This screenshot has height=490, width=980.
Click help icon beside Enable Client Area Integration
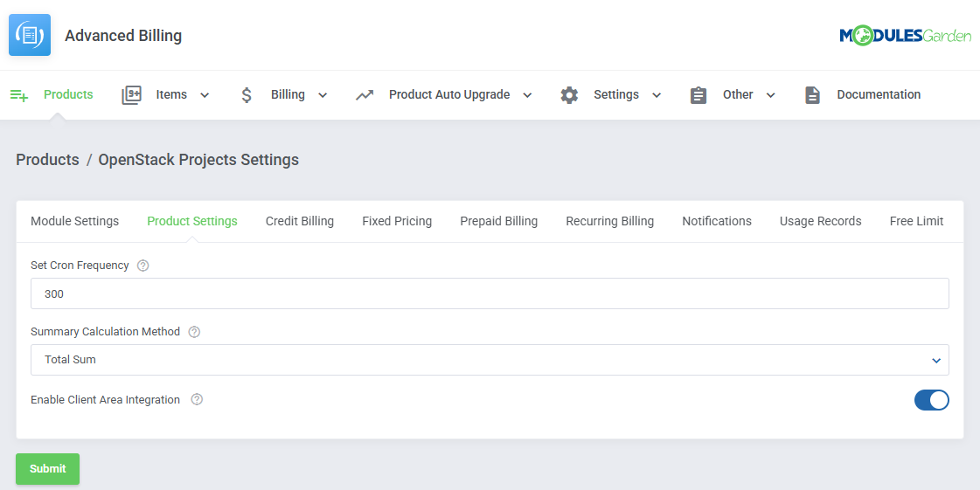pos(197,400)
